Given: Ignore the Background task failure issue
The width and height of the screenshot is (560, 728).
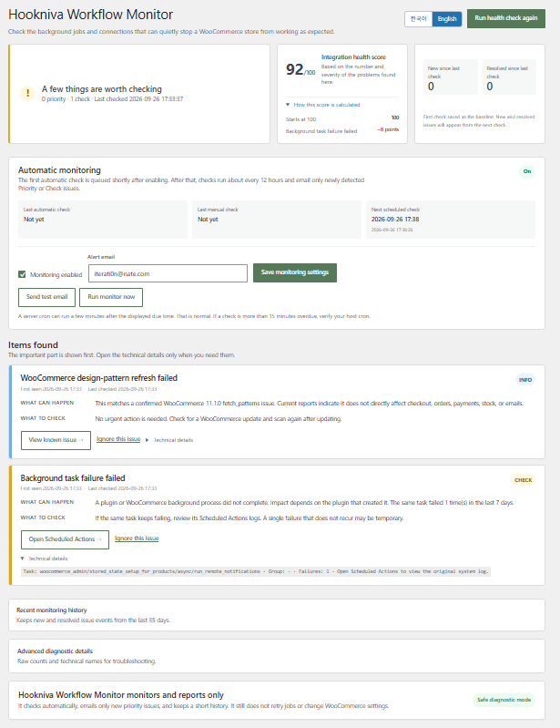Looking at the screenshot, I should tap(137, 538).
